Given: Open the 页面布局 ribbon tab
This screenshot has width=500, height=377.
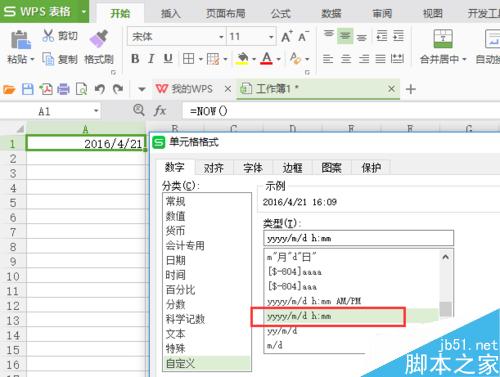Looking at the screenshot, I should [x=225, y=13].
